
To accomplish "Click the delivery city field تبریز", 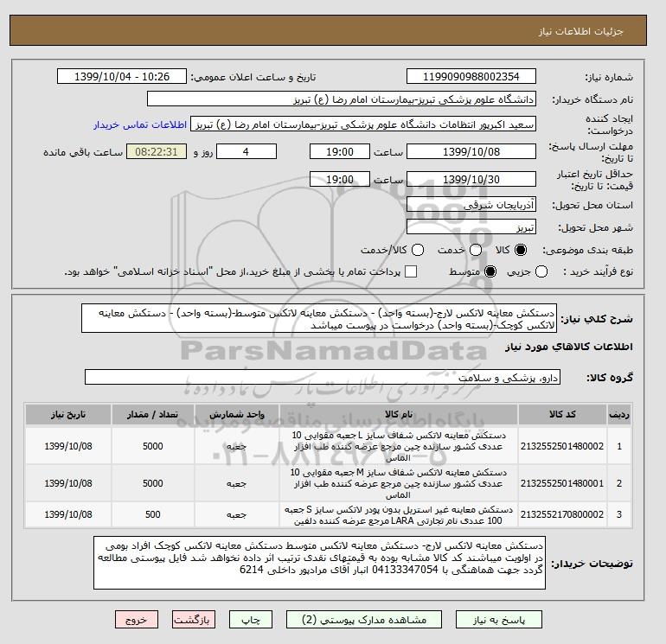I will [471, 227].
